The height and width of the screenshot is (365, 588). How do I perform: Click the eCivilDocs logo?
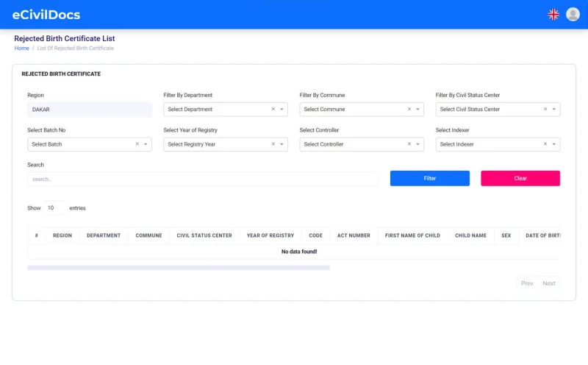pos(46,15)
